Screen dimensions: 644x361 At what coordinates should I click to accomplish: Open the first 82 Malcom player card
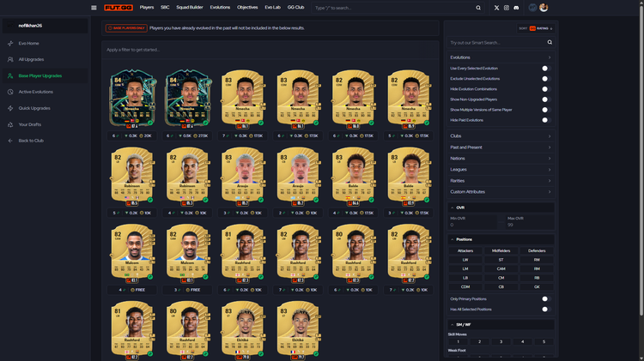132,253
